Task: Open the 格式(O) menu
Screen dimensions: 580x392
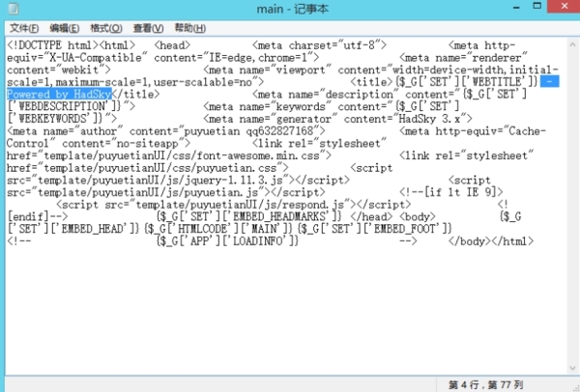Action: tap(106, 28)
